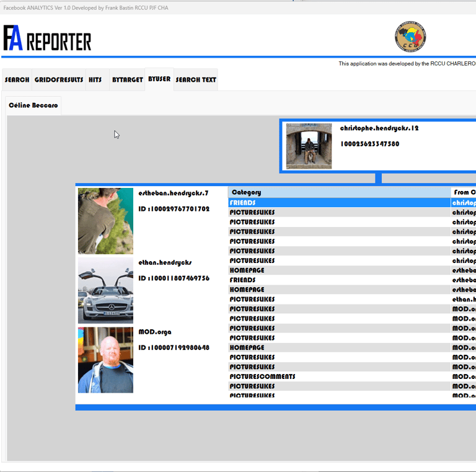
Task: Click the round CCU emblem logo
Action: click(410, 37)
